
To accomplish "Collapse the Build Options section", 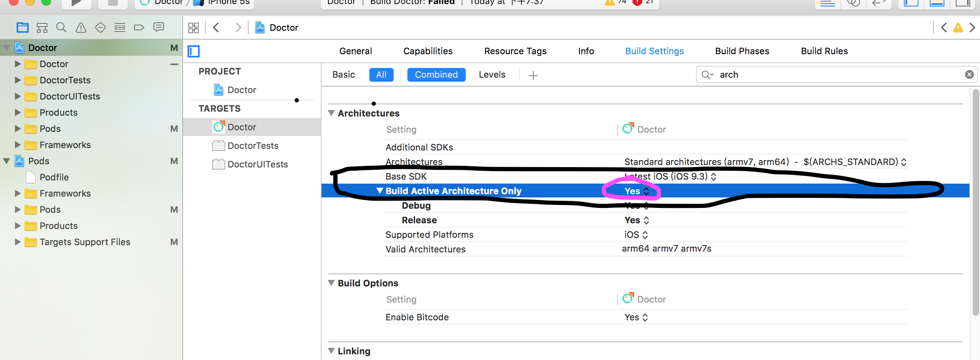I will [331, 283].
